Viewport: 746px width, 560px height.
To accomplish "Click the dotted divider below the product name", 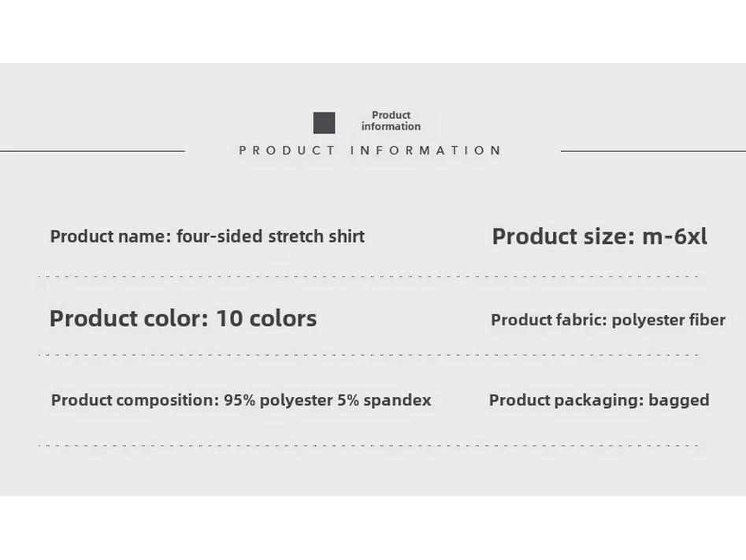I will (x=369, y=276).
